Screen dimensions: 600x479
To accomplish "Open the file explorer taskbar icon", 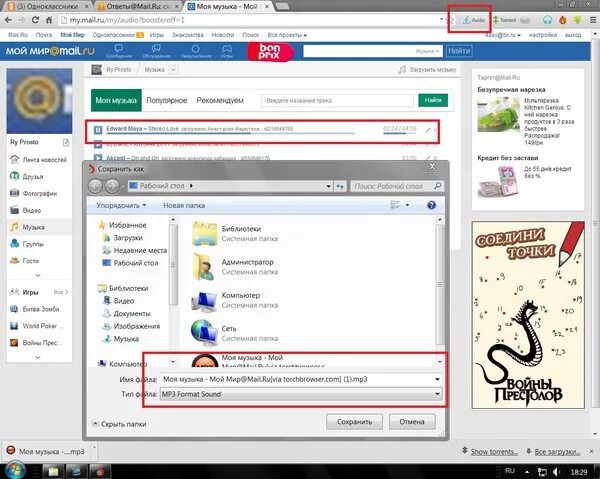I will click(53, 471).
